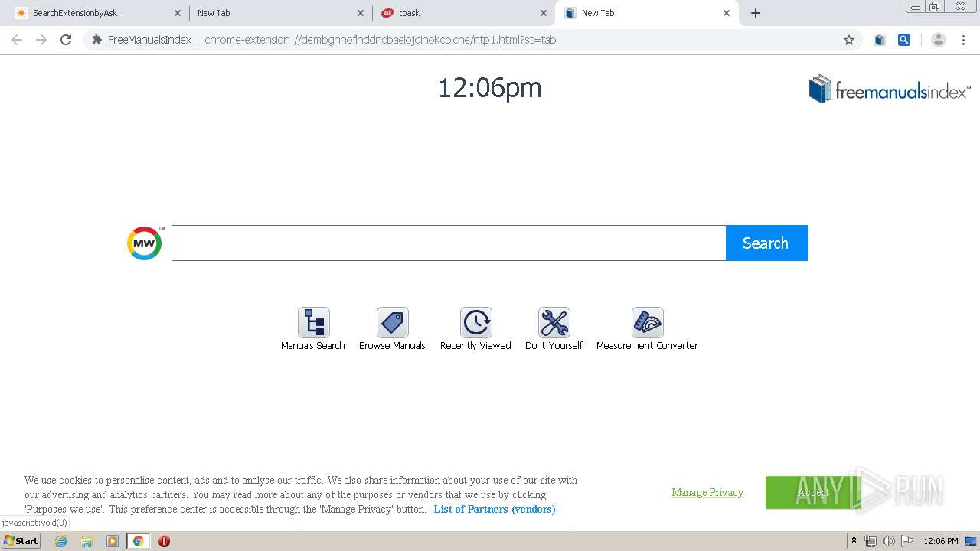Open a new browser tab
The height and width of the screenshot is (551, 980).
[x=756, y=13]
